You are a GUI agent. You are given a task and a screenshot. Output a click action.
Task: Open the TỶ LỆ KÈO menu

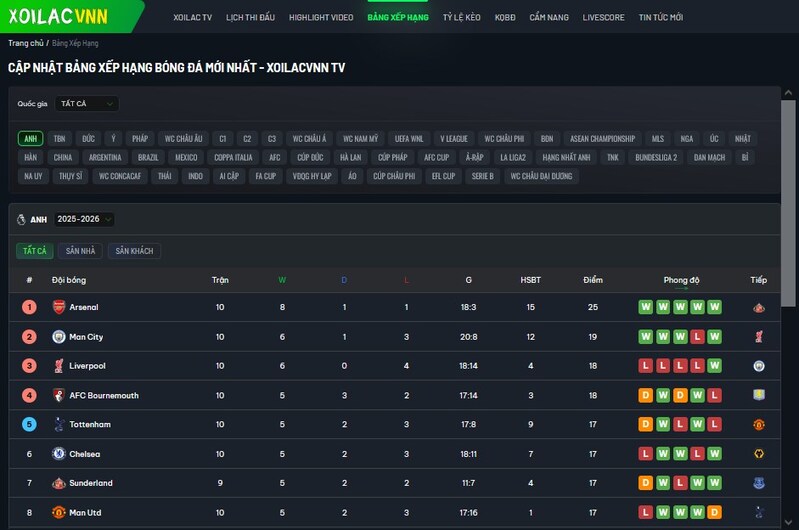pos(461,18)
